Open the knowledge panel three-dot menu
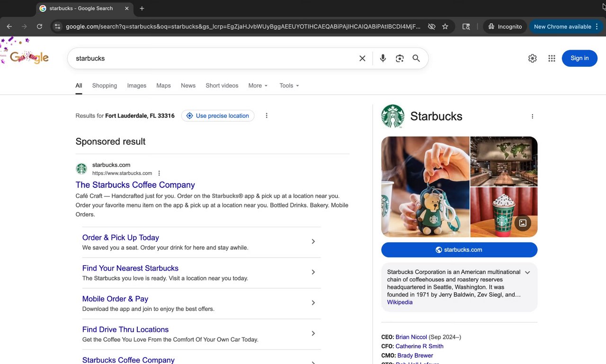The image size is (606, 364). (x=532, y=116)
